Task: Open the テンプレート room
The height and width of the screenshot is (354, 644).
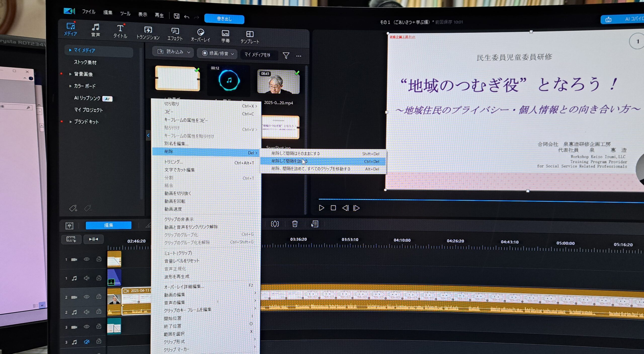Action: pos(250,37)
